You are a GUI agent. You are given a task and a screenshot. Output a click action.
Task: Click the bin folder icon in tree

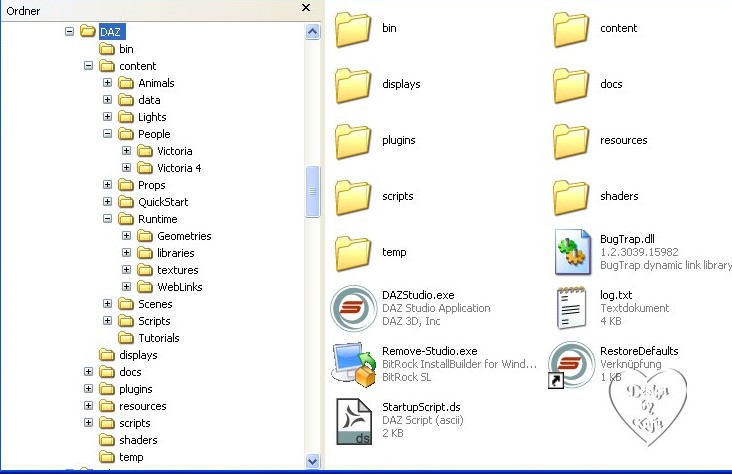pos(107,49)
